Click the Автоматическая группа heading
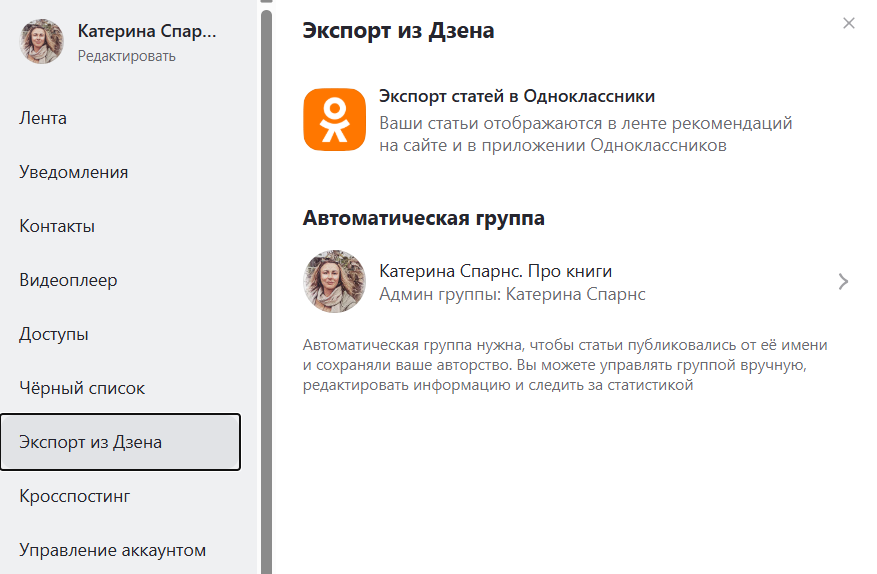This screenshot has height=574, width=877. point(423,218)
